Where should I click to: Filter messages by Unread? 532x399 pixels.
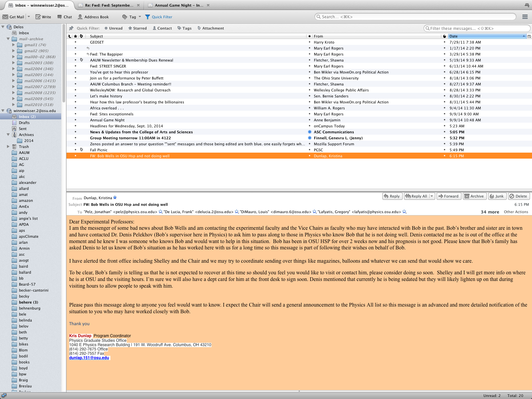point(113,28)
